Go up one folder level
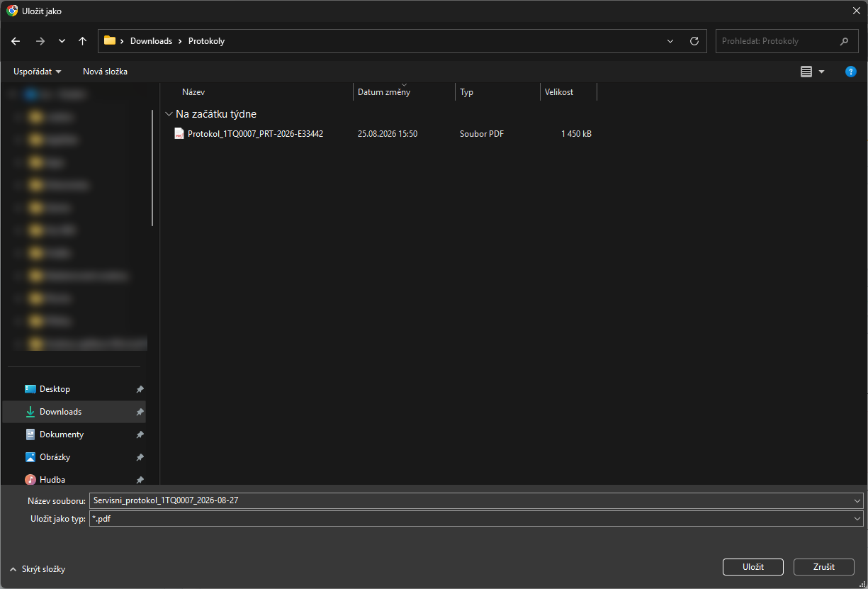 click(82, 41)
